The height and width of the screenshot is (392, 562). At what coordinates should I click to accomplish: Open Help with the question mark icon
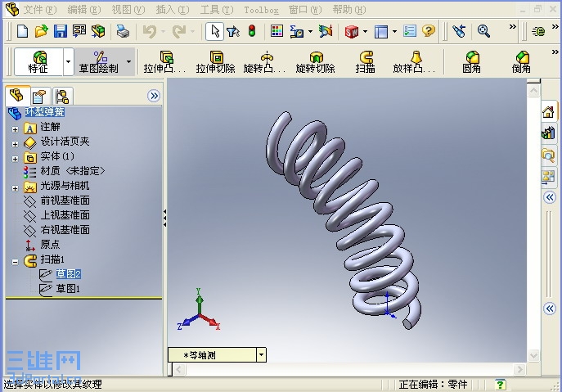click(429, 31)
